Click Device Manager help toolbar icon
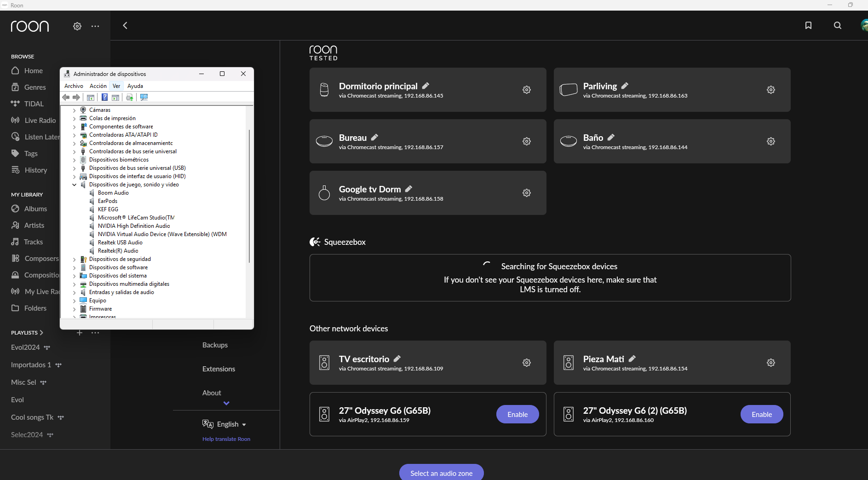The image size is (868, 480). click(104, 97)
